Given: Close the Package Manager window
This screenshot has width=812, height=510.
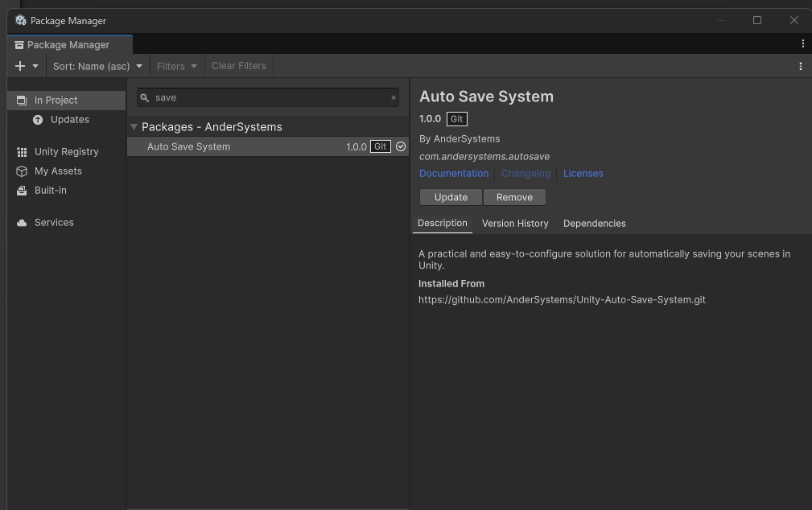Looking at the screenshot, I should [793, 20].
